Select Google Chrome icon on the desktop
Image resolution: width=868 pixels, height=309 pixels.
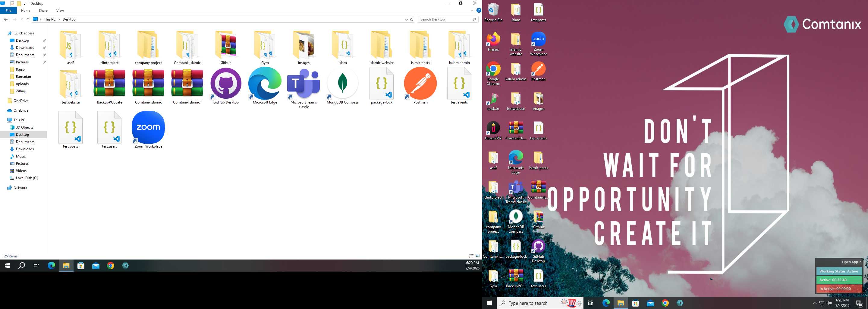493,74
